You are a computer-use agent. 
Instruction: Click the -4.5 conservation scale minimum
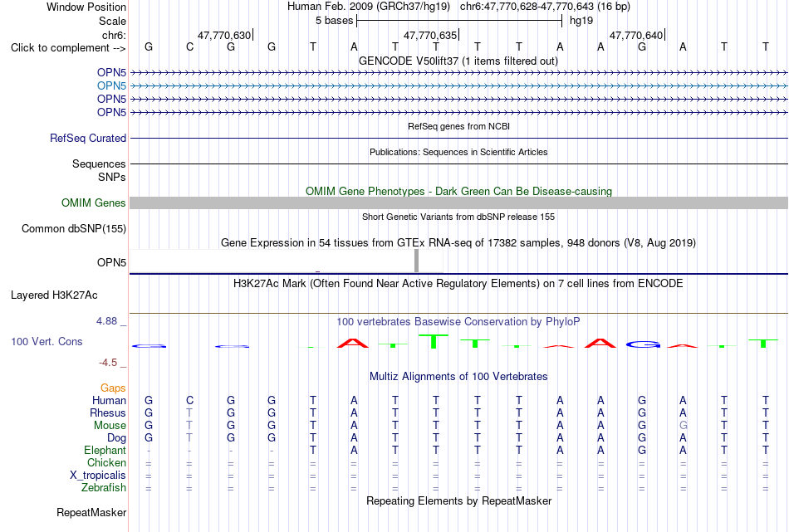[108, 363]
